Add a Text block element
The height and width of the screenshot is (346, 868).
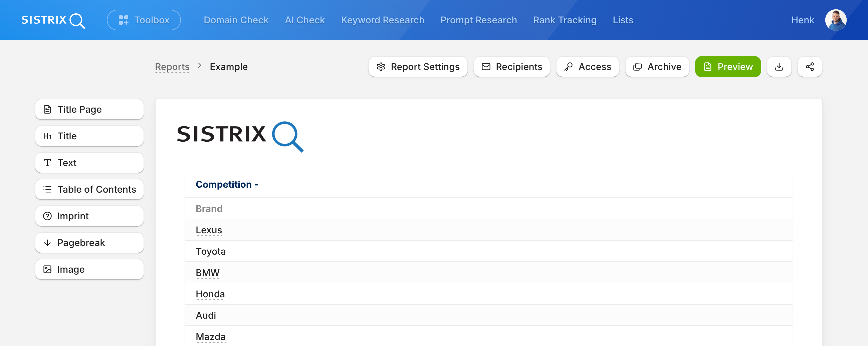[x=89, y=163]
